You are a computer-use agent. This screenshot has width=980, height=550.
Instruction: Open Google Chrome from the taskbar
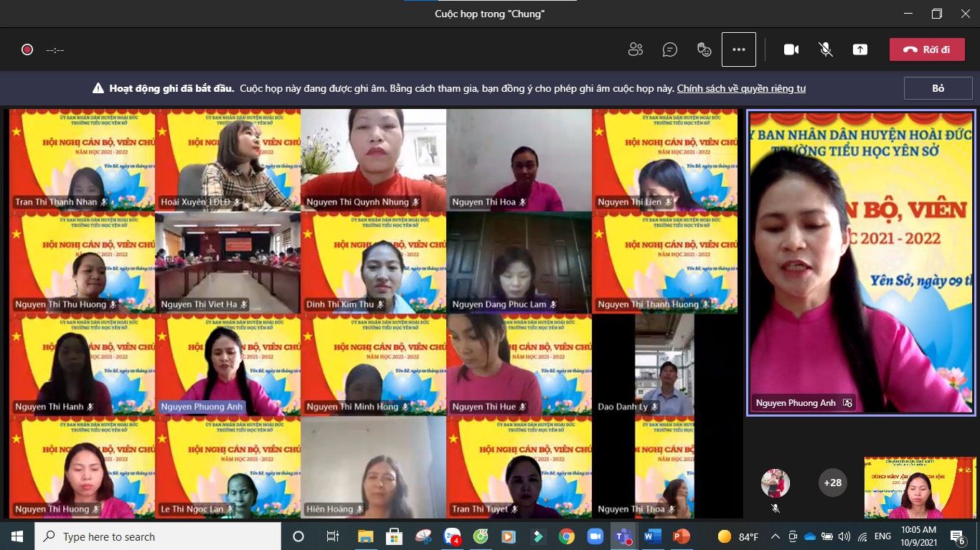pos(567,536)
